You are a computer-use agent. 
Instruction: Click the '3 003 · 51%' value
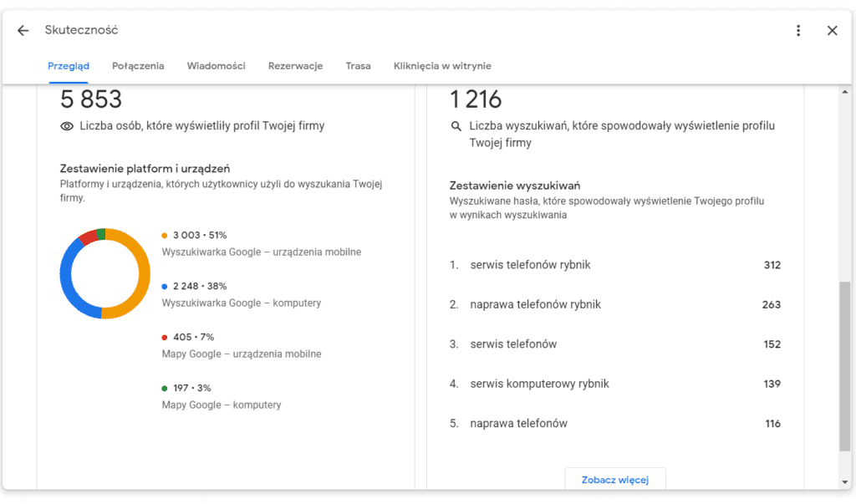pos(200,236)
